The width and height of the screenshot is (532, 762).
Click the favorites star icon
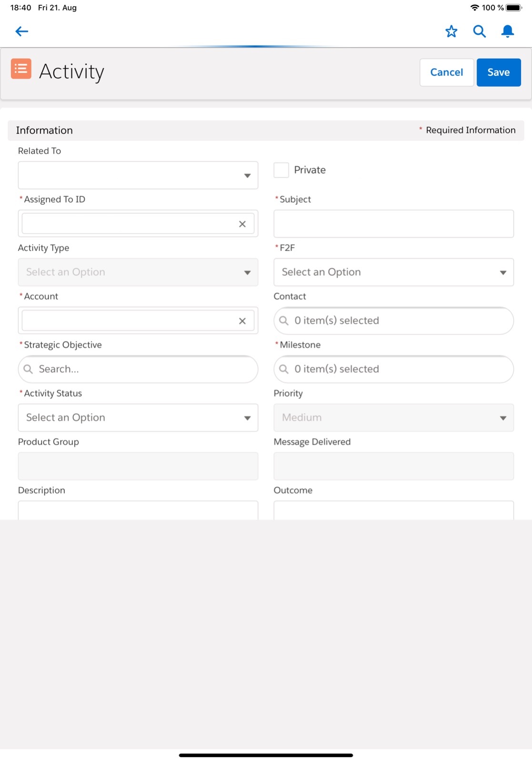451,31
